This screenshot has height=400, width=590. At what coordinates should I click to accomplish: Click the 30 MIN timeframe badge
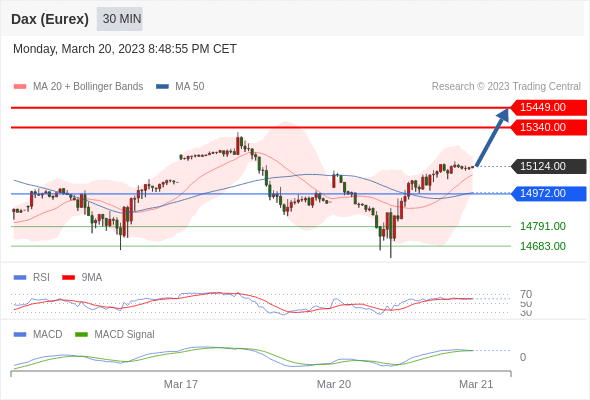tap(120, 19)
